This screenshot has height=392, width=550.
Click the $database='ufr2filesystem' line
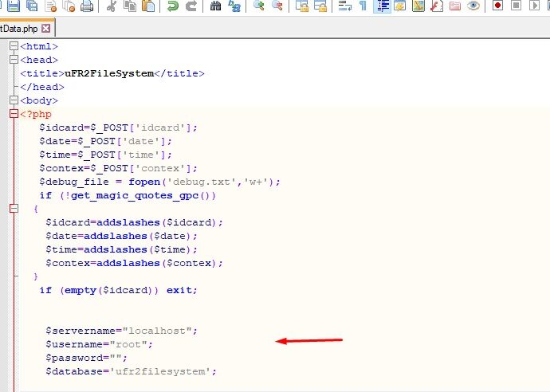click(132, 371)
